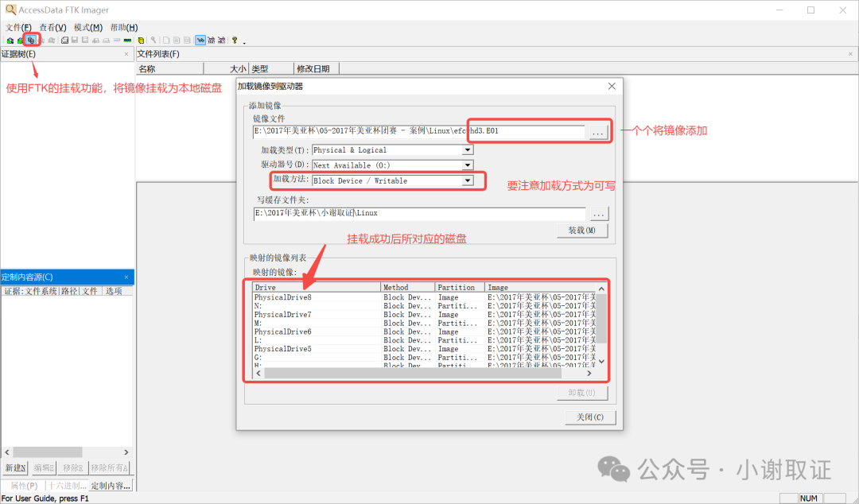Click the Add to Custom Content Image icon
The height and width of the screenshot is (504, 859).
coord(95,41)
